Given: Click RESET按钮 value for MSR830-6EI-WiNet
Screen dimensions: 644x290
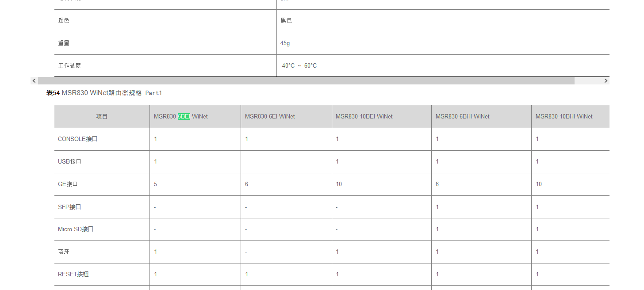Looking at the screenshot, I should 247,275.
